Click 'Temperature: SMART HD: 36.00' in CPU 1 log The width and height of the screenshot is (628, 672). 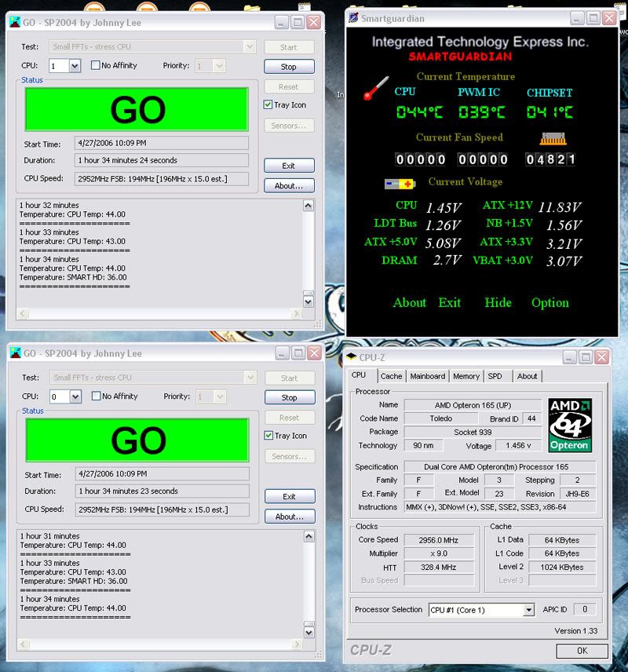click(73, 277)
